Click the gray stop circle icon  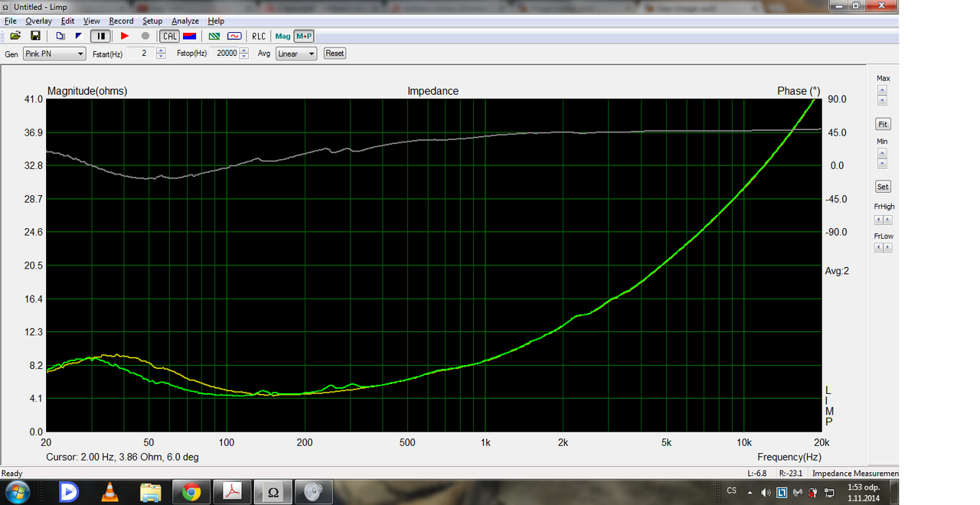point(145,36)
